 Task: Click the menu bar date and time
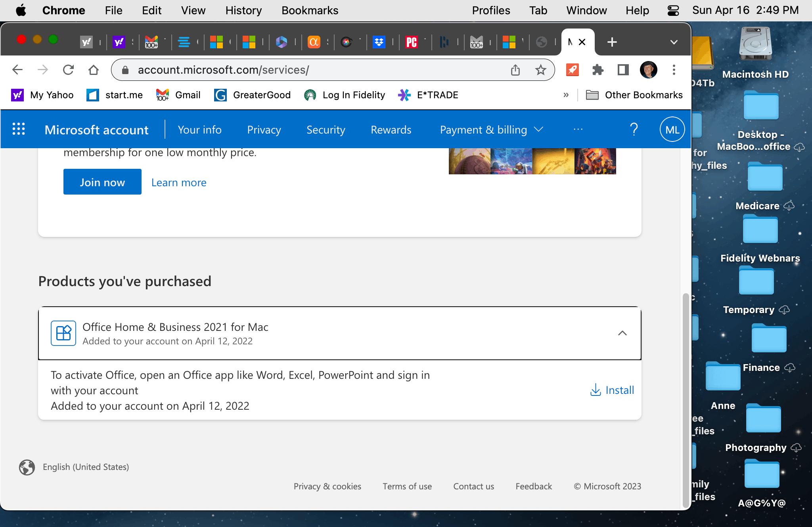[x=745, y=10]
